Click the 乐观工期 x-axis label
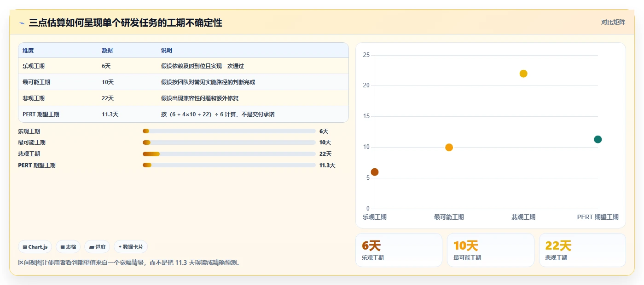Image resolution: width=644 pixels, height=285 pixels. (375, 217)
